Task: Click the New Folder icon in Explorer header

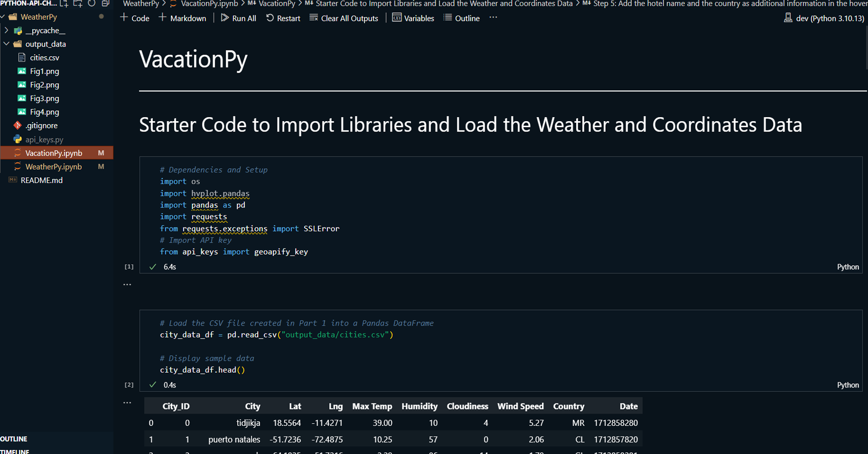Action: tap(78, 3)
